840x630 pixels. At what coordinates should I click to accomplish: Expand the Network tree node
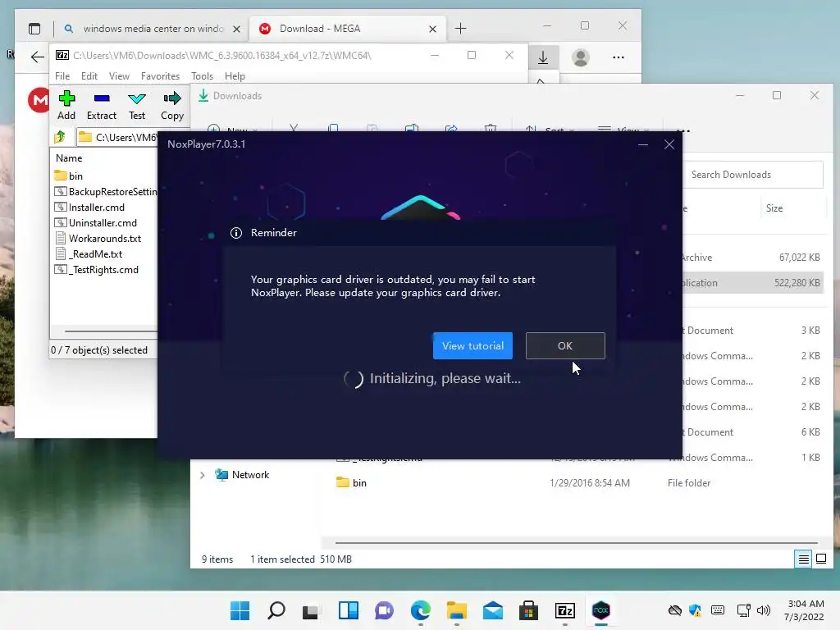[x=202, y=475]
